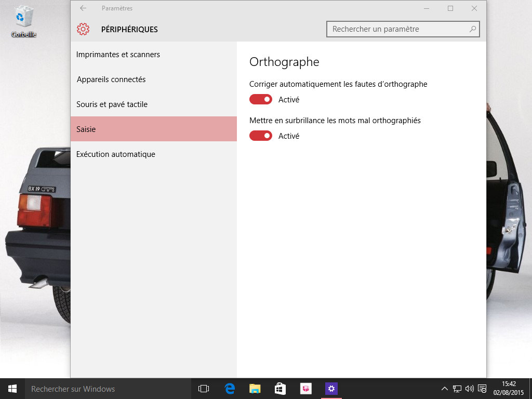Click the volume speaker icon

pyautogui.click(x=470, y=389)
